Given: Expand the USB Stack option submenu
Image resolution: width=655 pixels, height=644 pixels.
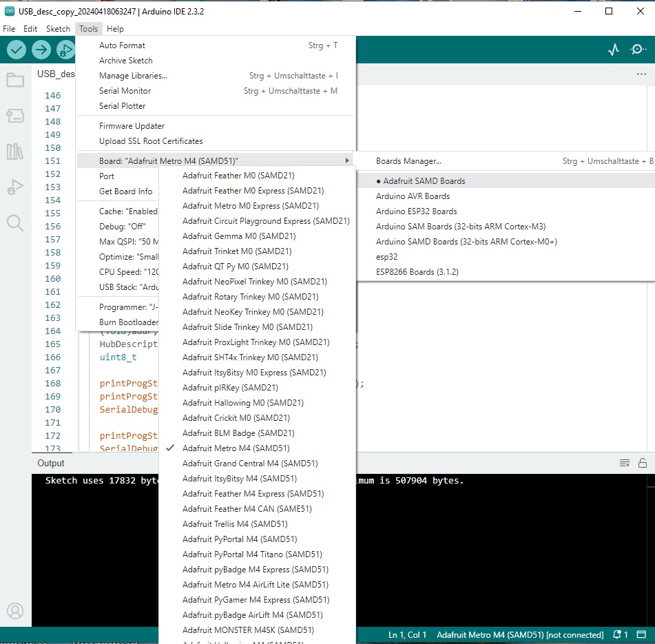Looking at the screenshot, I should coord(118,287).
